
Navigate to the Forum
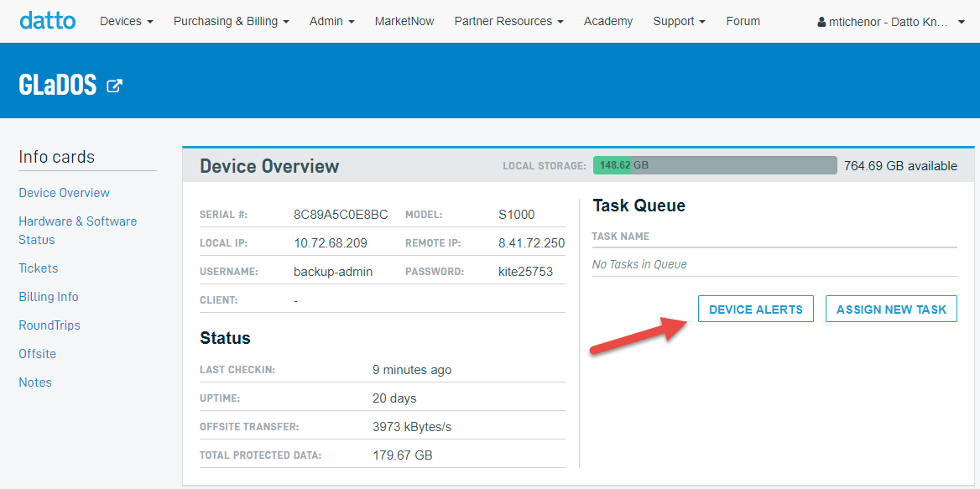tap(743, 21)
